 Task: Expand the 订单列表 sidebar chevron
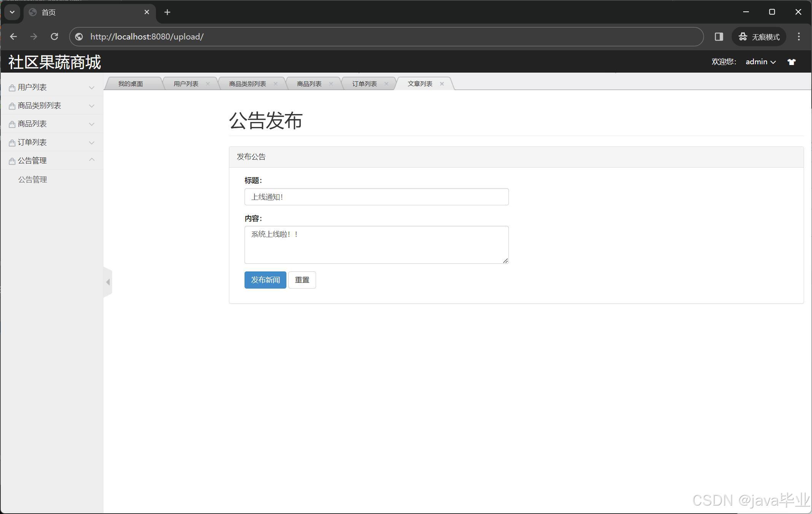[92, 143]
